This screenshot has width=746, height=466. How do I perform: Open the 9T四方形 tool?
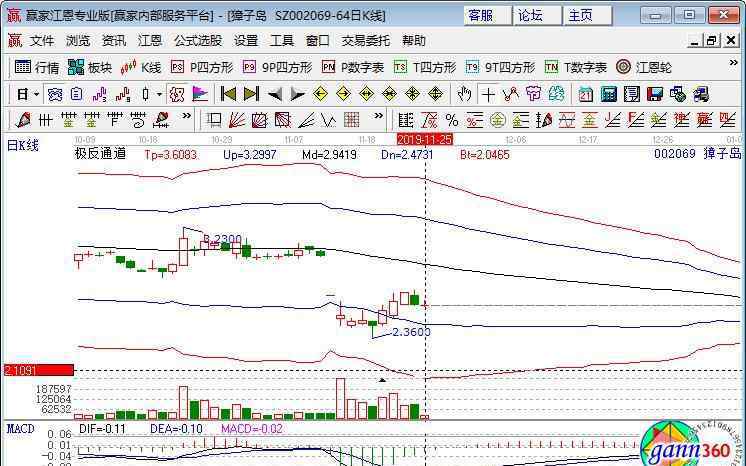(500, 67)
